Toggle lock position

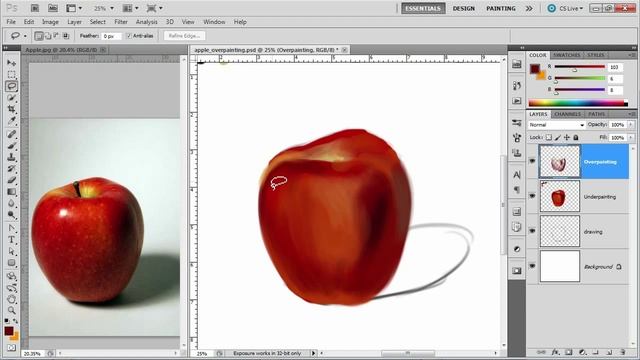567,138
